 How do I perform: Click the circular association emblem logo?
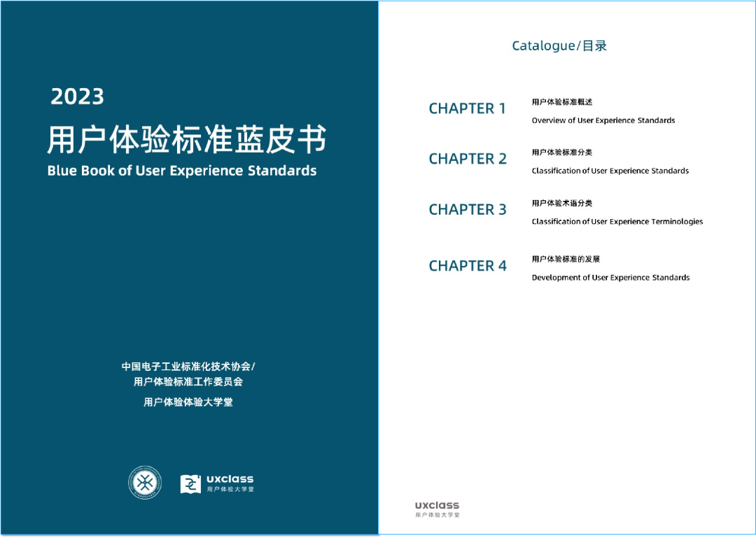coord(145,483)
